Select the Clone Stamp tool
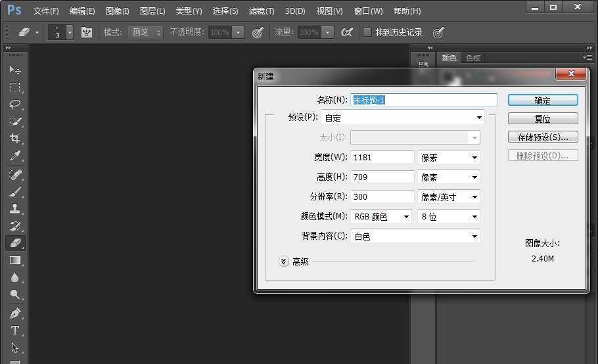598x364 pixels. pos(14,209)
